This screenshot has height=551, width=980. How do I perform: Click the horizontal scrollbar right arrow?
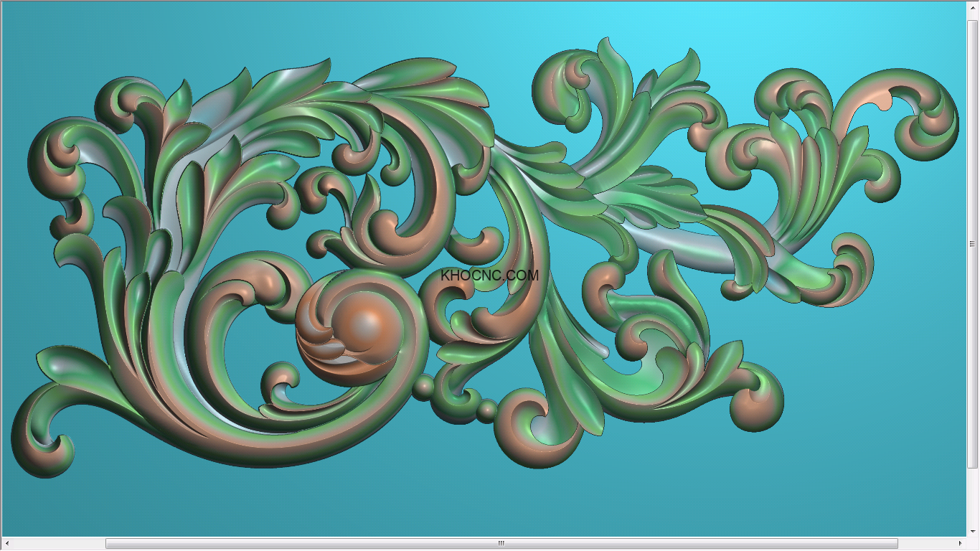pyautogui.click(x=961, y=544)
